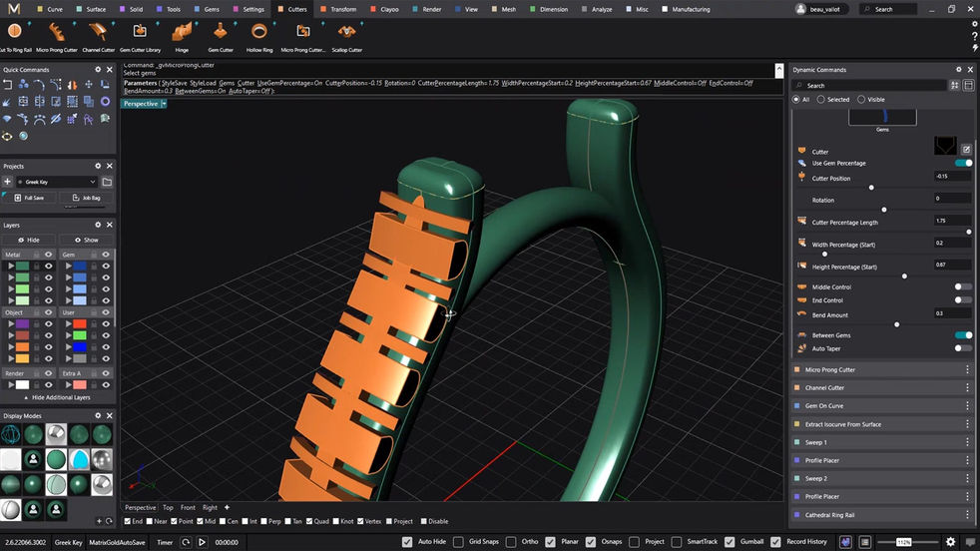Click the Channel Cutter toolbar icon

[98, 32]
